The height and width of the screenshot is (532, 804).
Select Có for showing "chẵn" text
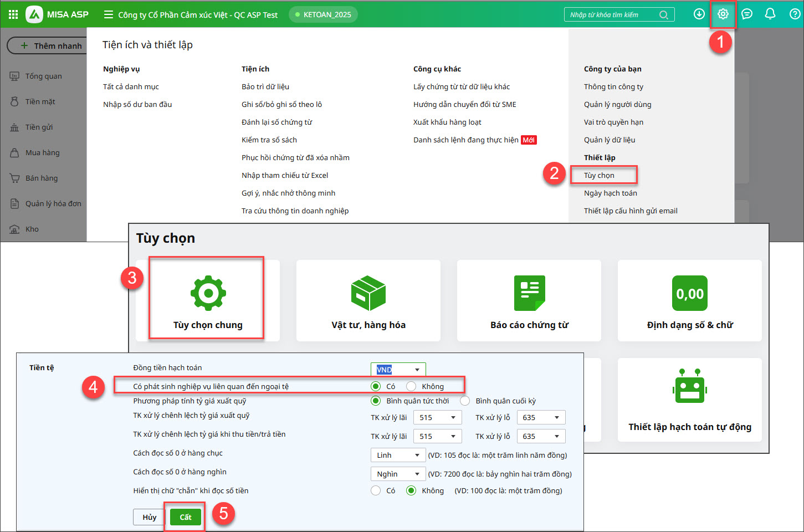coord(376,490)
